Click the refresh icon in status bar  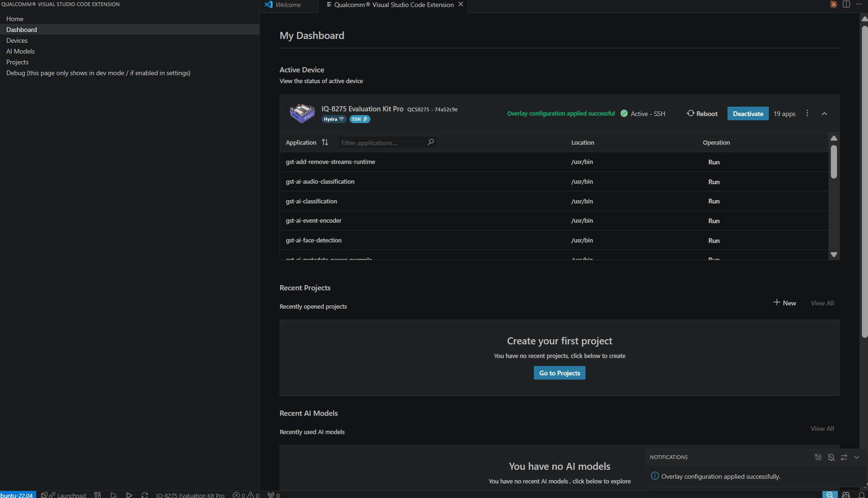click(x=144, y=495)
